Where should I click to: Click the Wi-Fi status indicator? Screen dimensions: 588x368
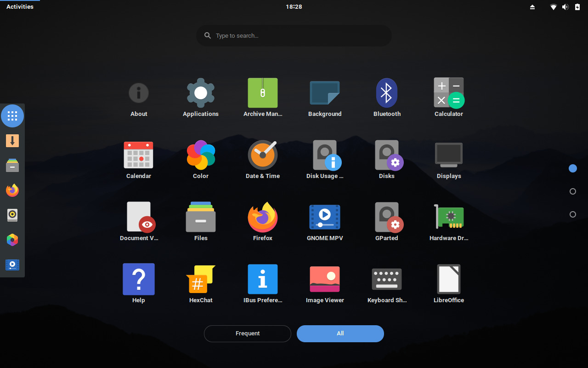click(553, 7)
